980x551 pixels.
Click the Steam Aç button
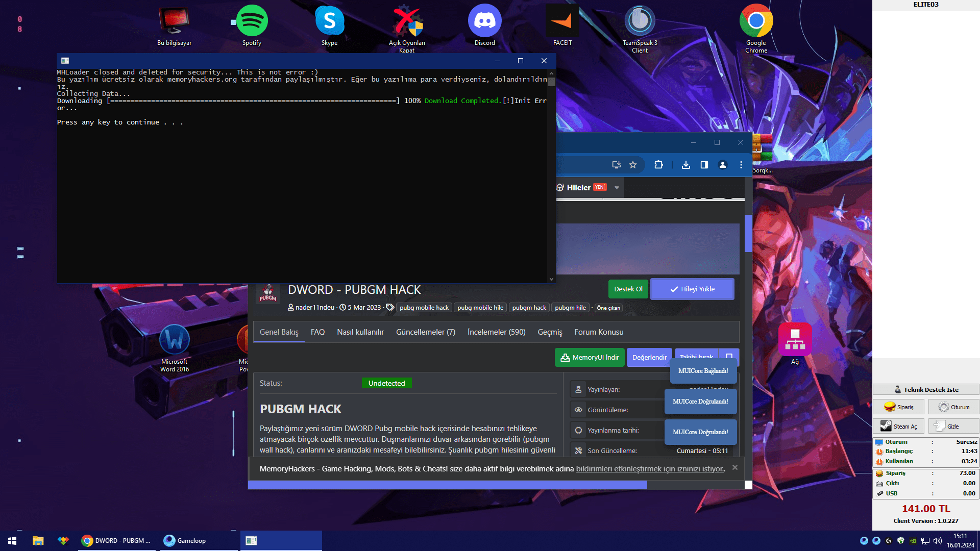pyautogui.click(x=898, y=427)
